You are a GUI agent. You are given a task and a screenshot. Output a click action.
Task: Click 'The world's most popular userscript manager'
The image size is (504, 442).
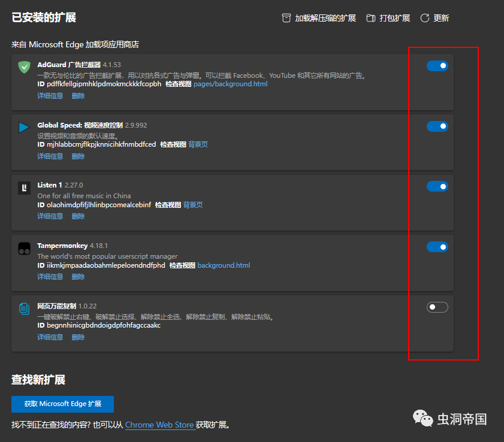point(107,256)
